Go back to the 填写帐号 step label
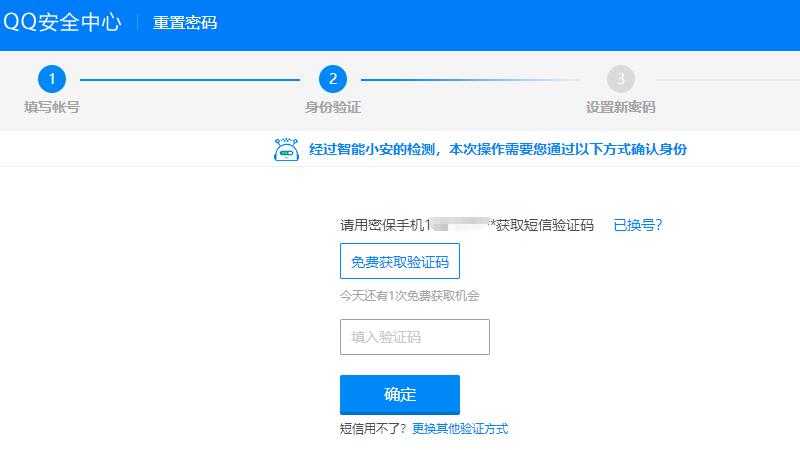800x450 pixels. (x=51, y=107)
